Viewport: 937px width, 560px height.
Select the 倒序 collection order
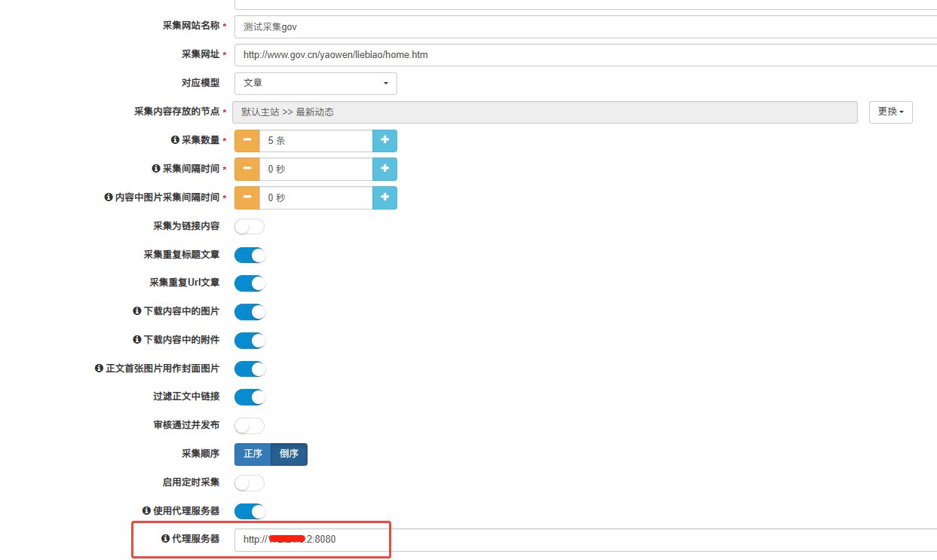289,454
